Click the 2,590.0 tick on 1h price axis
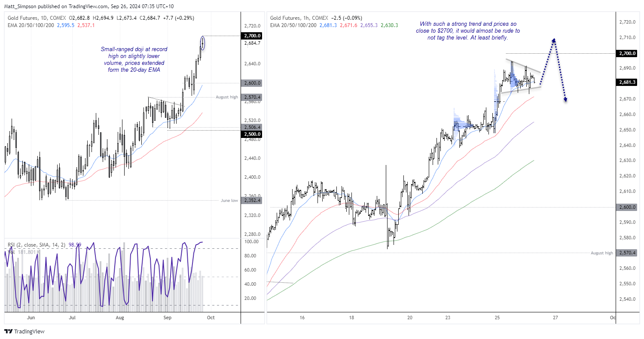The width and height of the screenshot is (644, 339). (628, 222)
